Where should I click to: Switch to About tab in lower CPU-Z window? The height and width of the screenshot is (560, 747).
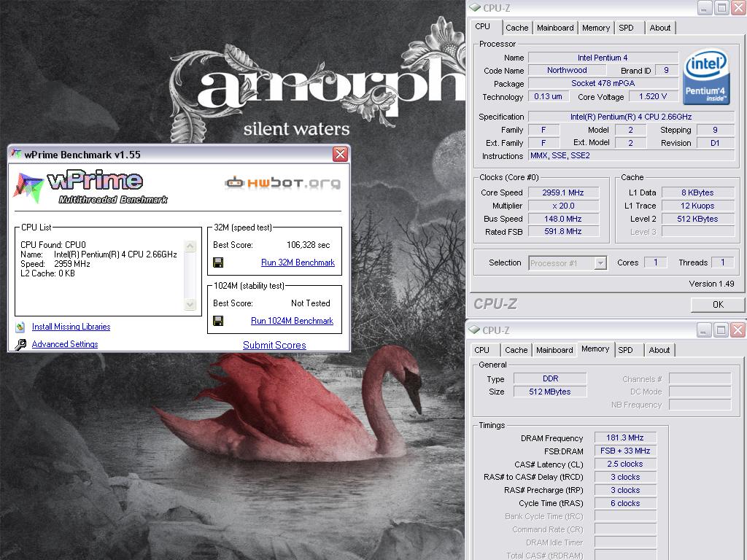pos(659,350)
